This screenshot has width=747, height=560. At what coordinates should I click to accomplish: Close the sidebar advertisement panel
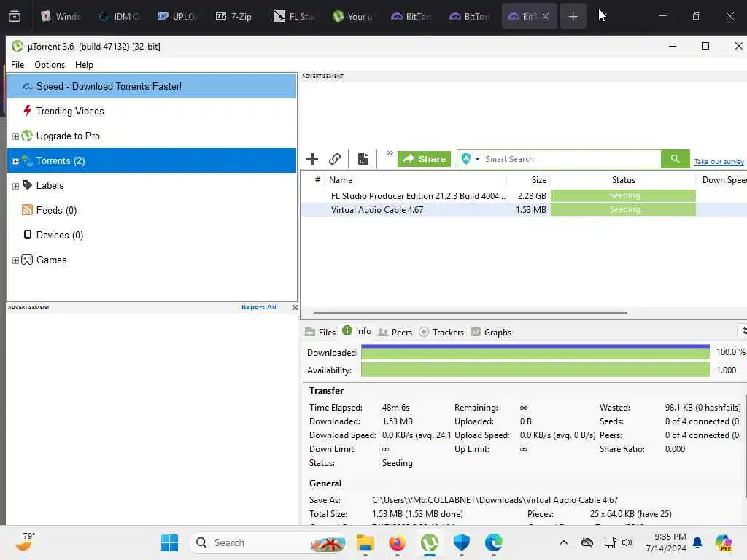[x=295, y=307]
